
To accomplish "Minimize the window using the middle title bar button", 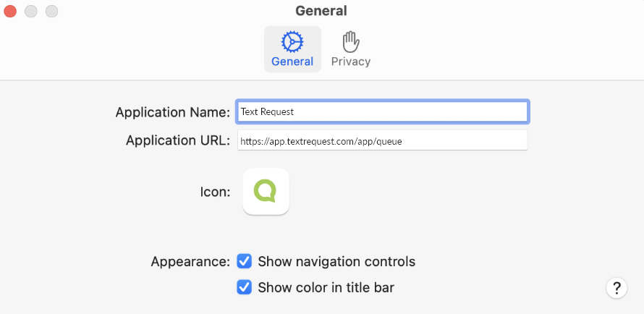I will coord(31,11).
